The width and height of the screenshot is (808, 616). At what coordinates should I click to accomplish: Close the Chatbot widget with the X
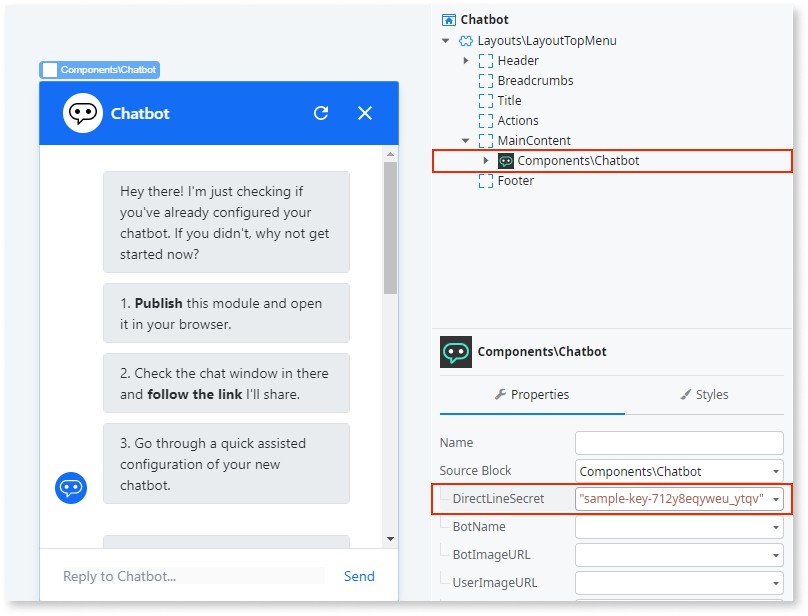(365, 113)
